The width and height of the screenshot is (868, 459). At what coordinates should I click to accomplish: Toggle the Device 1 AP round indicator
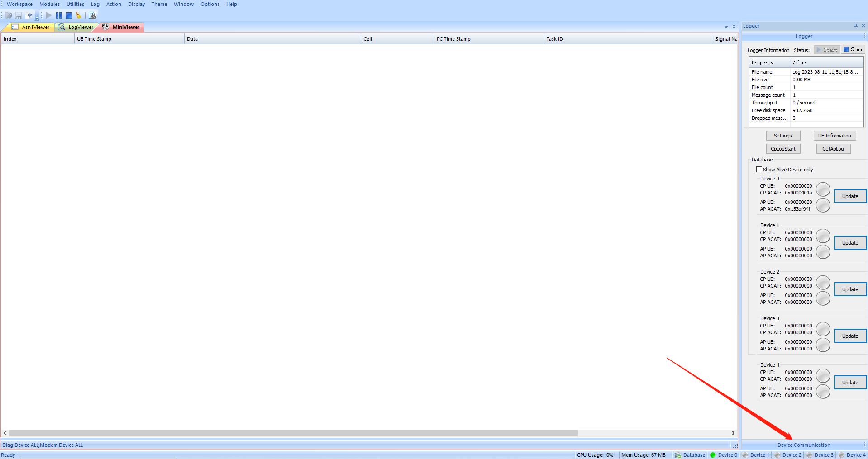coord(823,252)
